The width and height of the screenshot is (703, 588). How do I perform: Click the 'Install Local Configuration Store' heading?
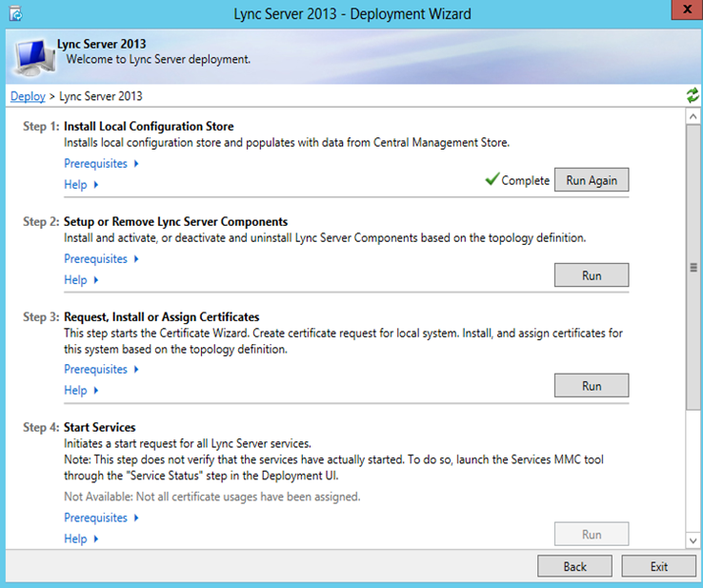point(149,127)
